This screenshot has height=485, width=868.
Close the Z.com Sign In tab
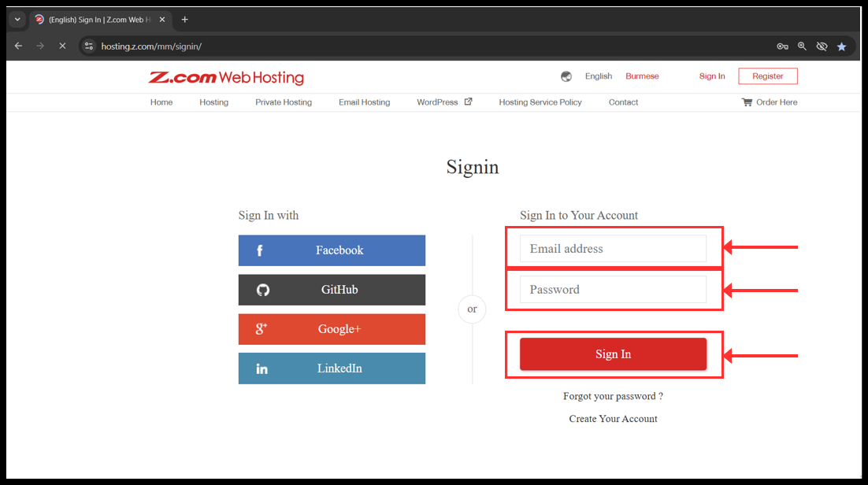(162, 20)
